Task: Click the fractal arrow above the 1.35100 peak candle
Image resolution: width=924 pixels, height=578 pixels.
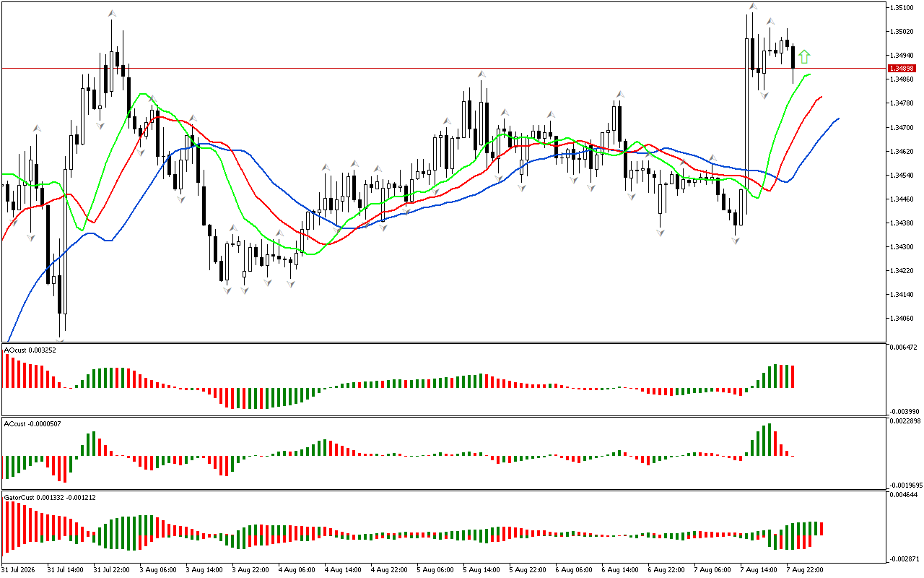Action: pos(752,7)
